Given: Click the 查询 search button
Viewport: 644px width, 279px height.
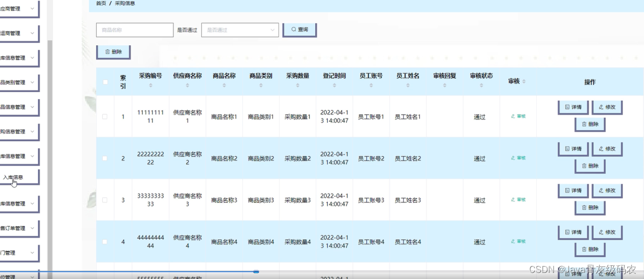Looking at the screenshot, I should coord(299,29).
